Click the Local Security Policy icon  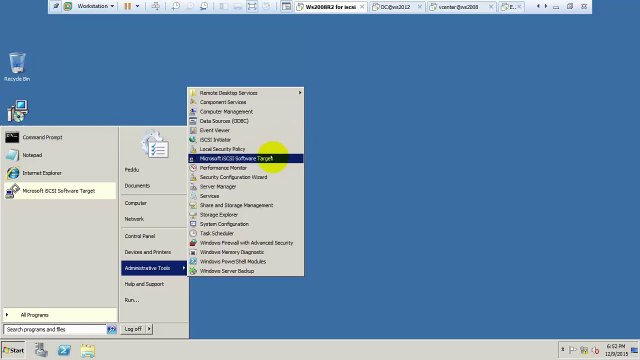tap(193, 149)
